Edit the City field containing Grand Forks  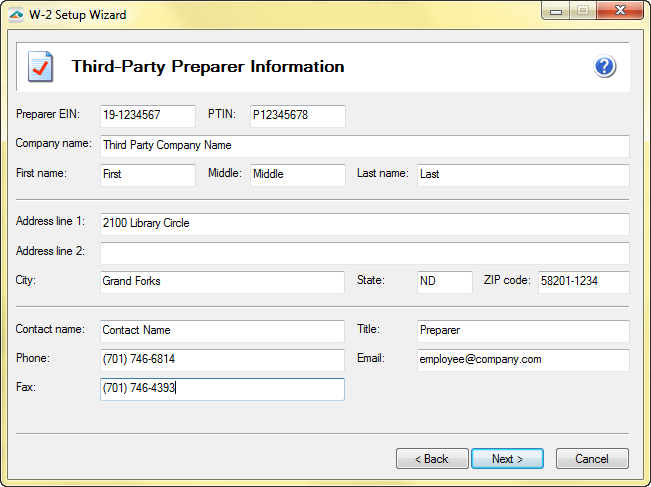tap(222, 282)
